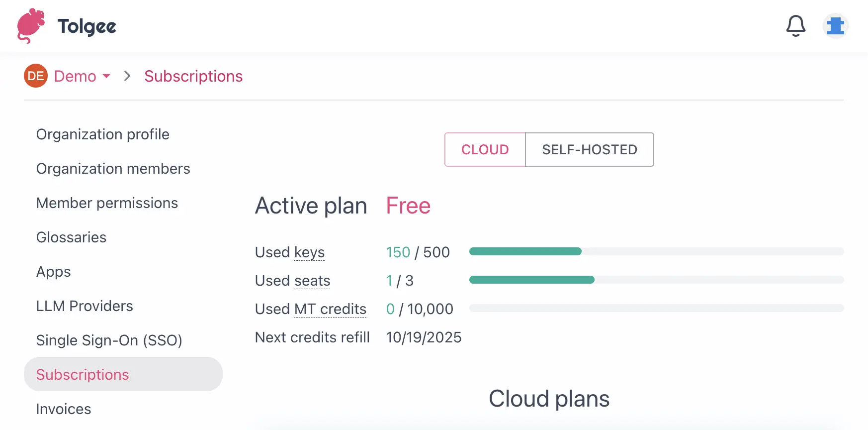
Task: Open Single Sign-On (SSO) settings
Action: pyautogui.click(x=109, y=340)
